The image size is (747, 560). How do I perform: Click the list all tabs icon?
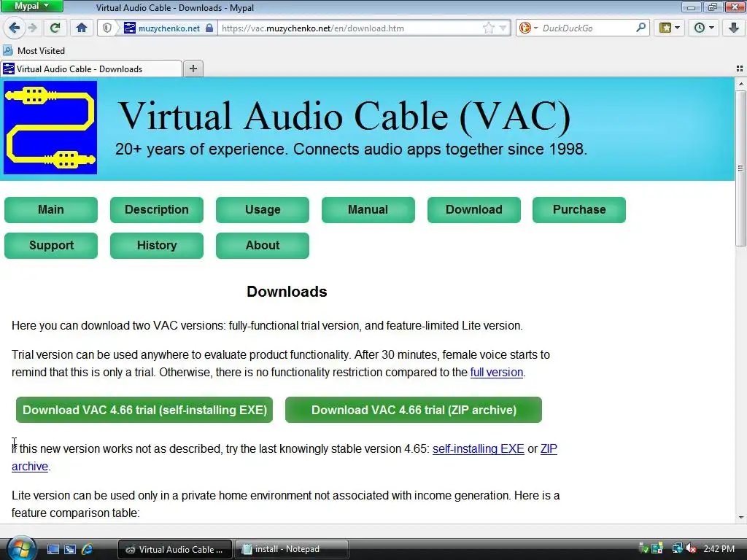[x=740, y=69]
